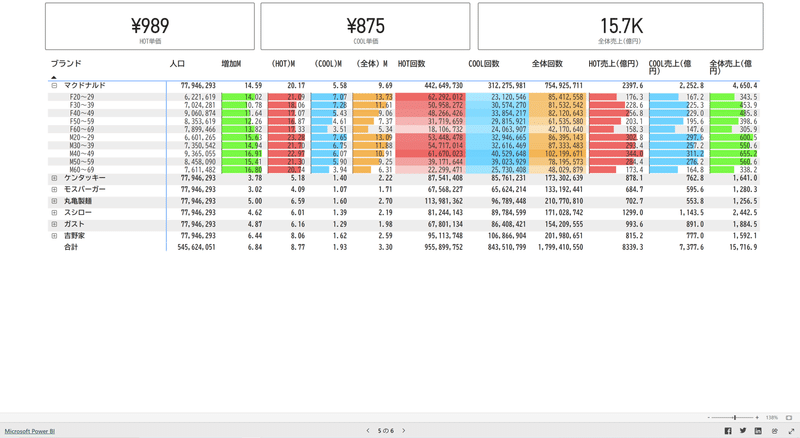Click M40~49 全体回数 cell 102,199,671
This screenshot has width=800, height=438.
click(x=560, y=154)
